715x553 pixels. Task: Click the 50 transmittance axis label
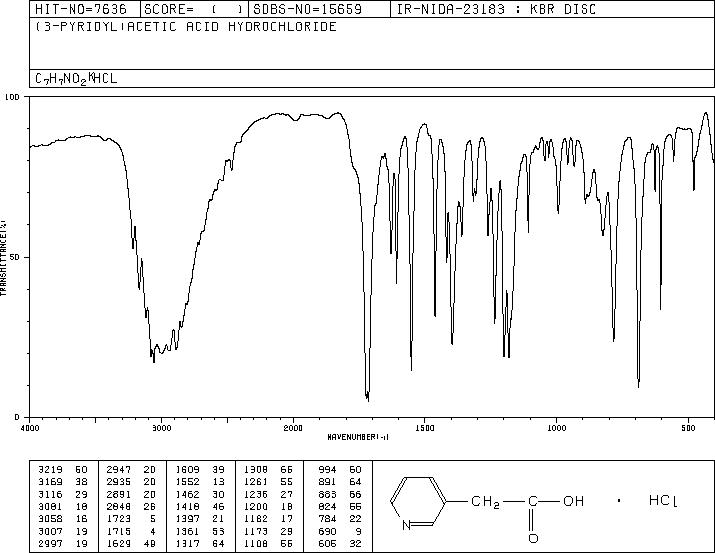point(15,257)
